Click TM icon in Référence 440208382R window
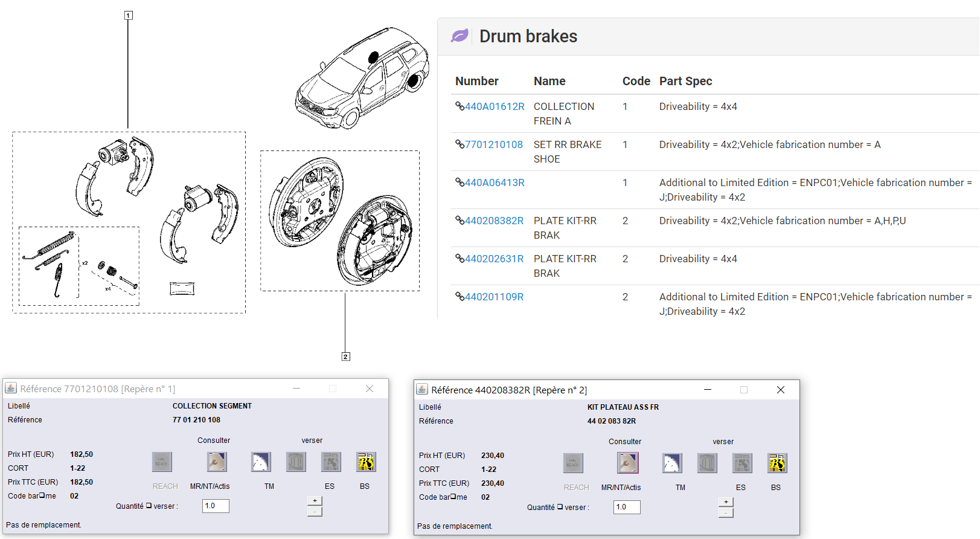This screenshot has width=980, height=539. click(672, 463)
